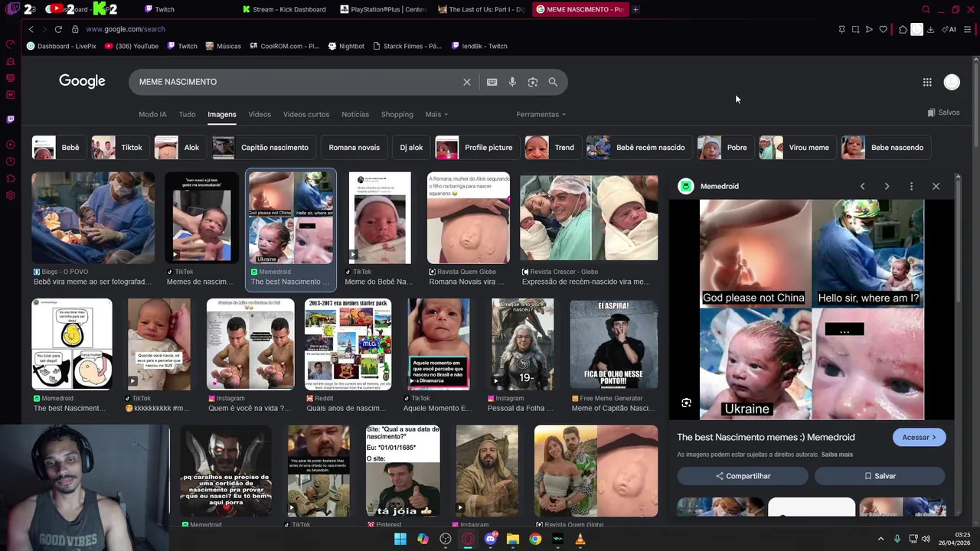
Task: Open the on-screen keyboard input tool
Action: (492, 82)
